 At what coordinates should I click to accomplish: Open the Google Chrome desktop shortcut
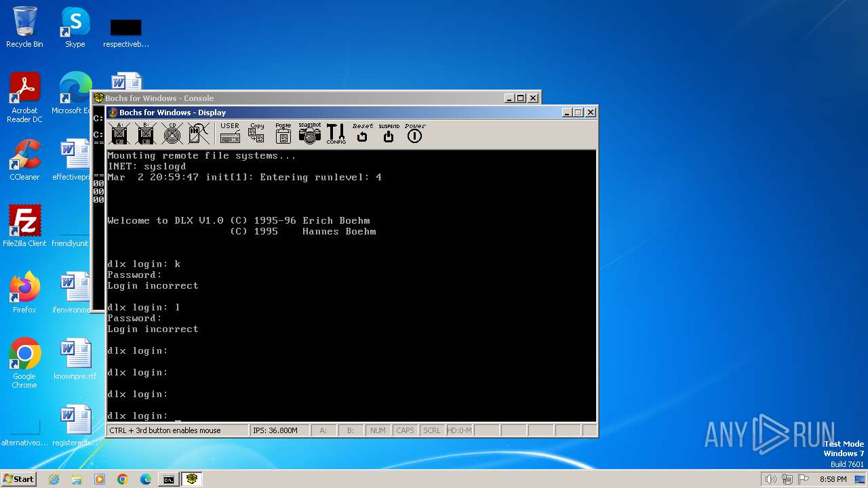pyautogui.click(x=24, y=363)
